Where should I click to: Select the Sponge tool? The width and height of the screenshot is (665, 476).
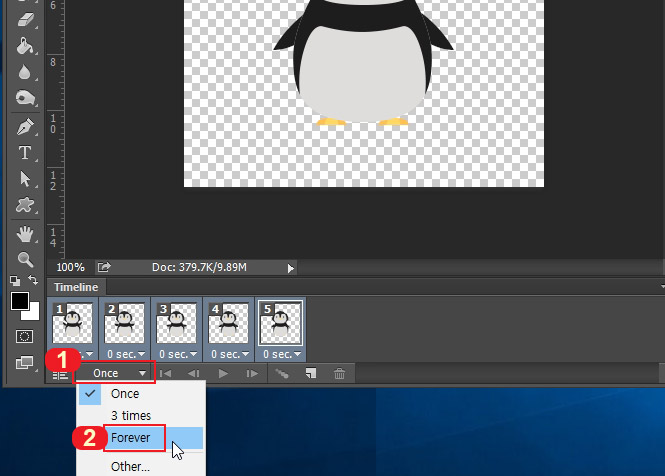[25, 98]
